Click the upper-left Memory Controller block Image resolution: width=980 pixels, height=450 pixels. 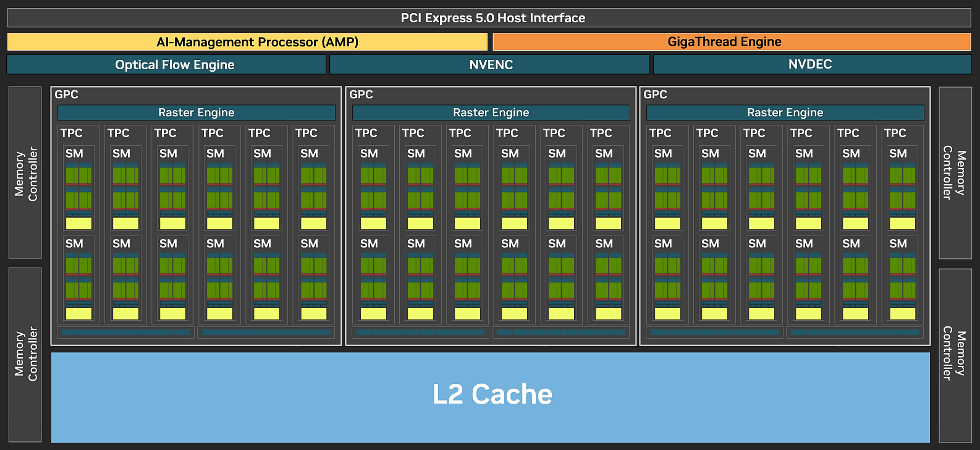(25, 172)
